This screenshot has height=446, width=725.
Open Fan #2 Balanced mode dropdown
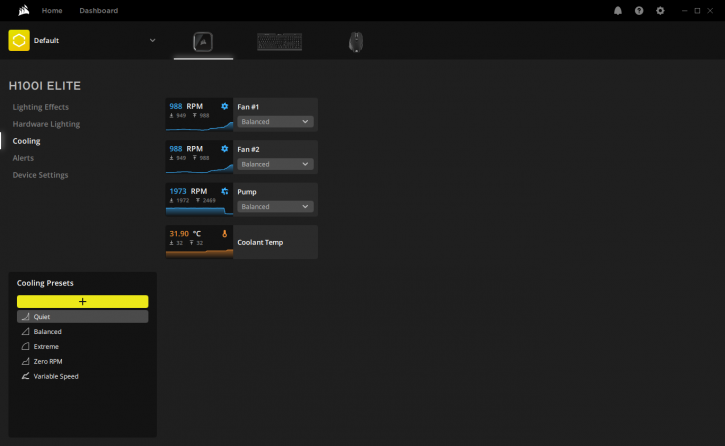(x=275, y=164)
